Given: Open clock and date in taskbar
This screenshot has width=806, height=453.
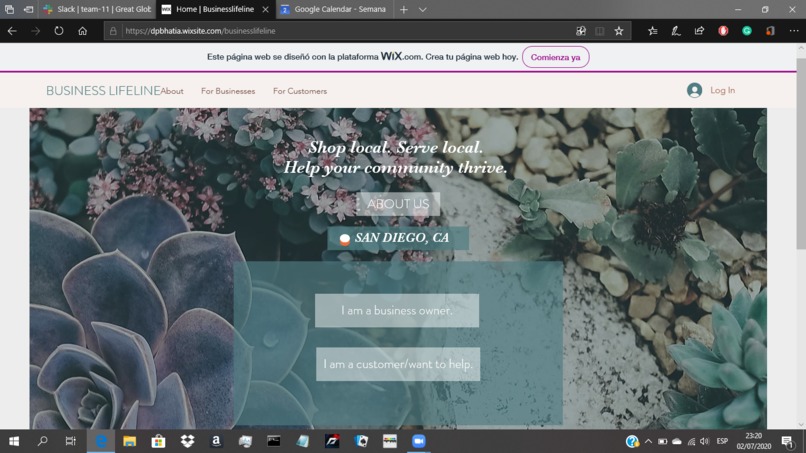Looking at the screenshot, I should (x=754, y=441).
